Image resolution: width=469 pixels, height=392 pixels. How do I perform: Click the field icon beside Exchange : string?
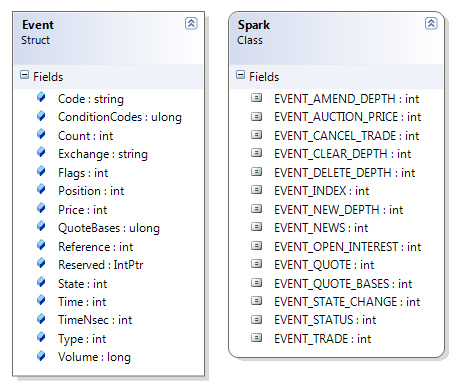(x=41, y=152)
